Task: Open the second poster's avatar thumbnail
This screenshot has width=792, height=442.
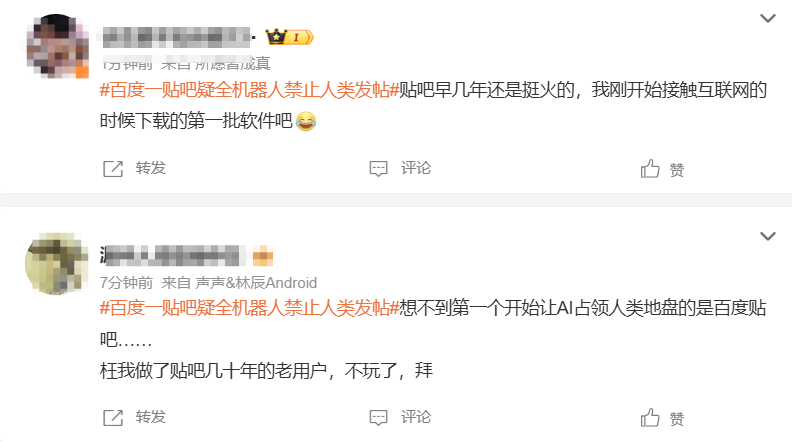Action: tap(57, 263)
